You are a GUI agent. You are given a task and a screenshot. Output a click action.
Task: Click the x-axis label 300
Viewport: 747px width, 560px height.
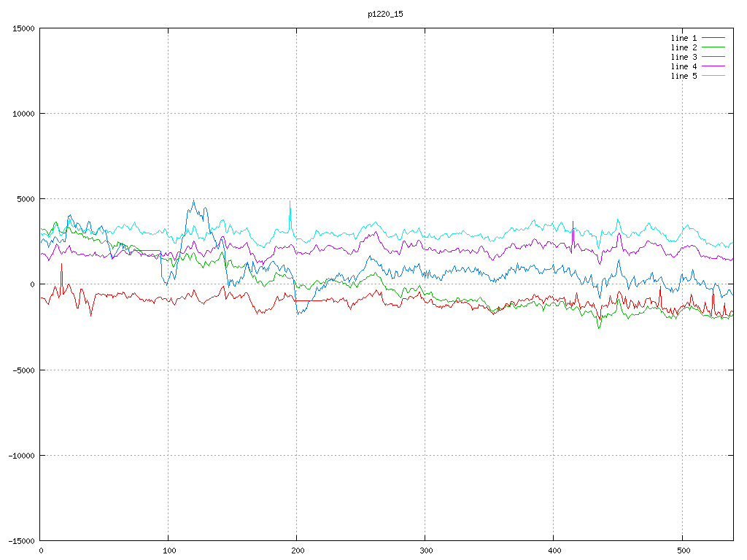click(x=426, y=551)
